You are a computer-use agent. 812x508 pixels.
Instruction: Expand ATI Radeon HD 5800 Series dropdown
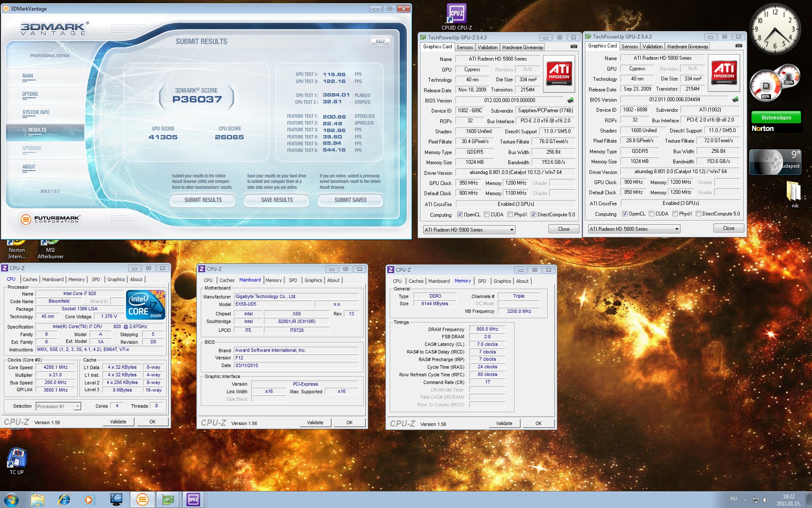point(677,229)
